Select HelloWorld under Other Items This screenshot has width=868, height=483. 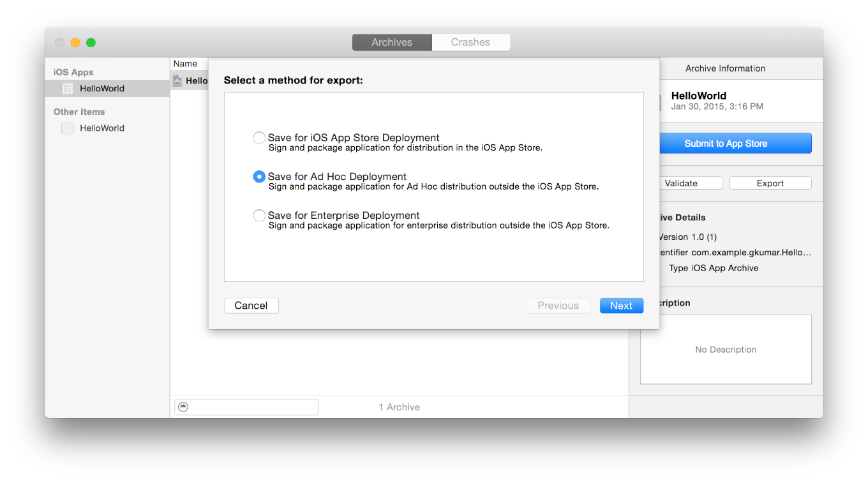[107, 128]
